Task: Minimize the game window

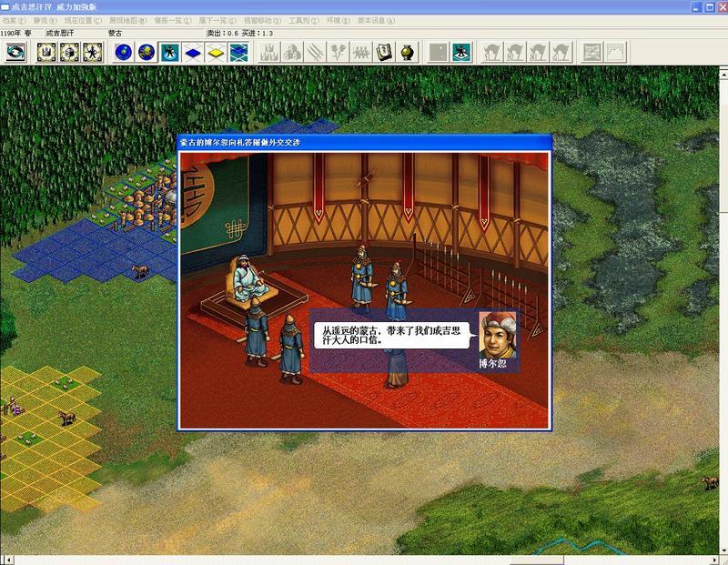Action: point(696,7)
